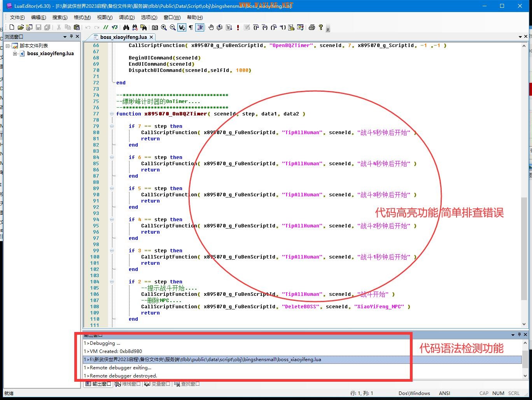Click the Paste clipboard icon
The image size is (532, 400).
click(x=77, y=27)
